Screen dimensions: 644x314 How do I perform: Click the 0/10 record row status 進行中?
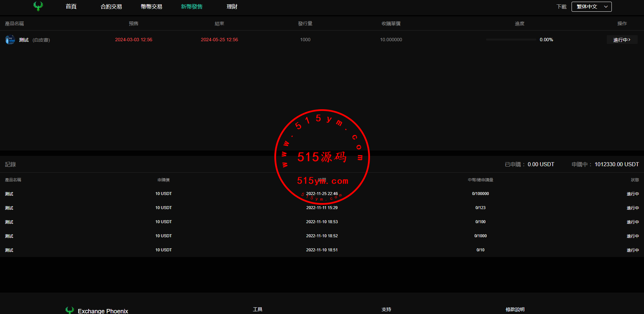pyautogui.click(x=633, y=250)
